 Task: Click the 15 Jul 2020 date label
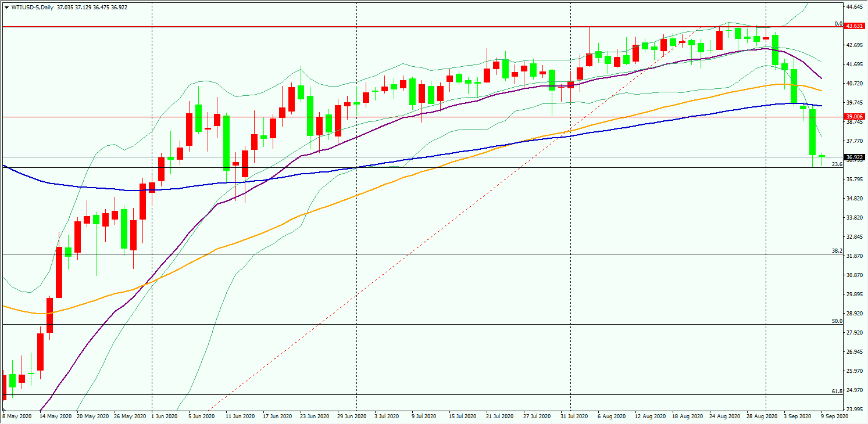462,416
